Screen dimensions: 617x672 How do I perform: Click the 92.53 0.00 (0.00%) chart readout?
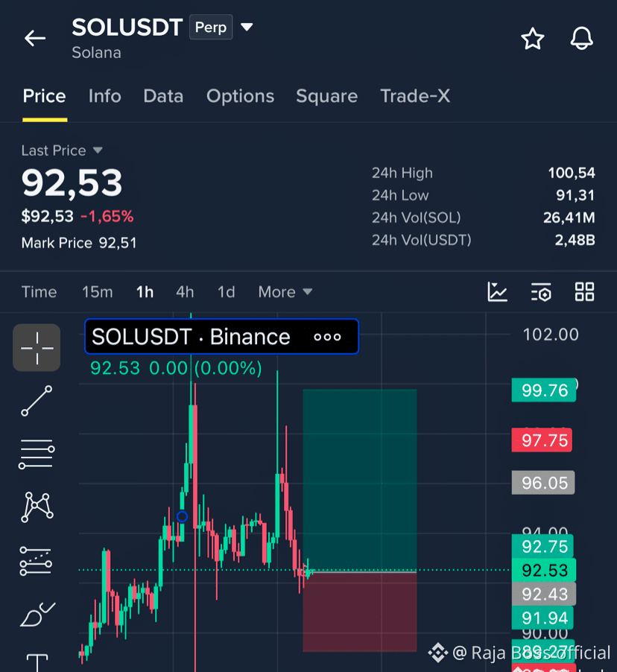click(x=176, y=368)
